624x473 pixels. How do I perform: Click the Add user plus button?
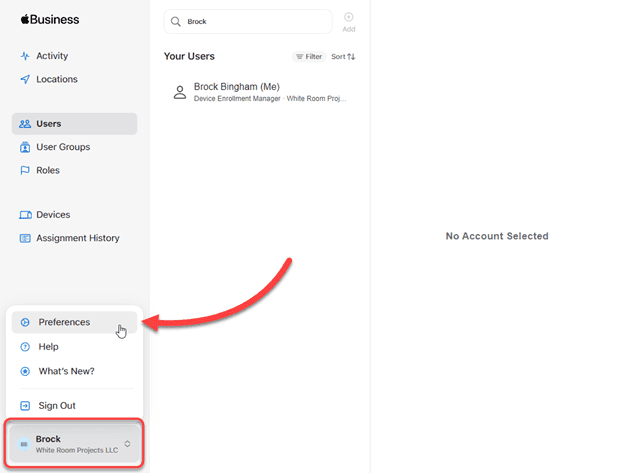tap(349, 22)
